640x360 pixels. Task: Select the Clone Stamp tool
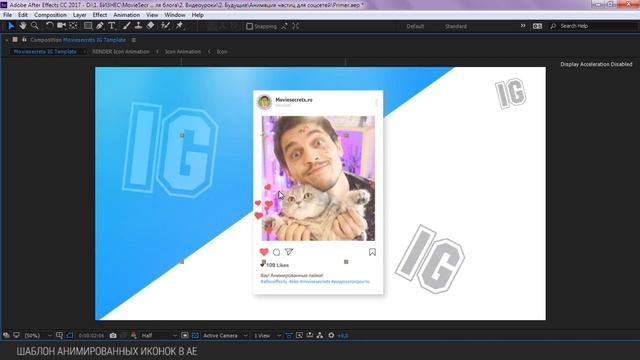pos(138,26)
